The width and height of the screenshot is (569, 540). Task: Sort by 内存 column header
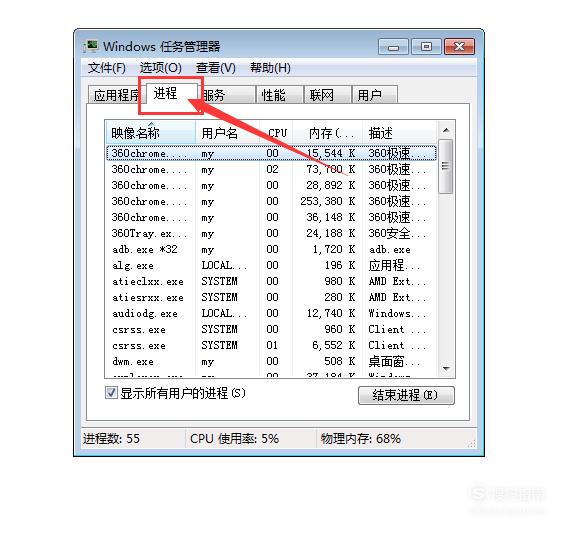coord(328,133)
